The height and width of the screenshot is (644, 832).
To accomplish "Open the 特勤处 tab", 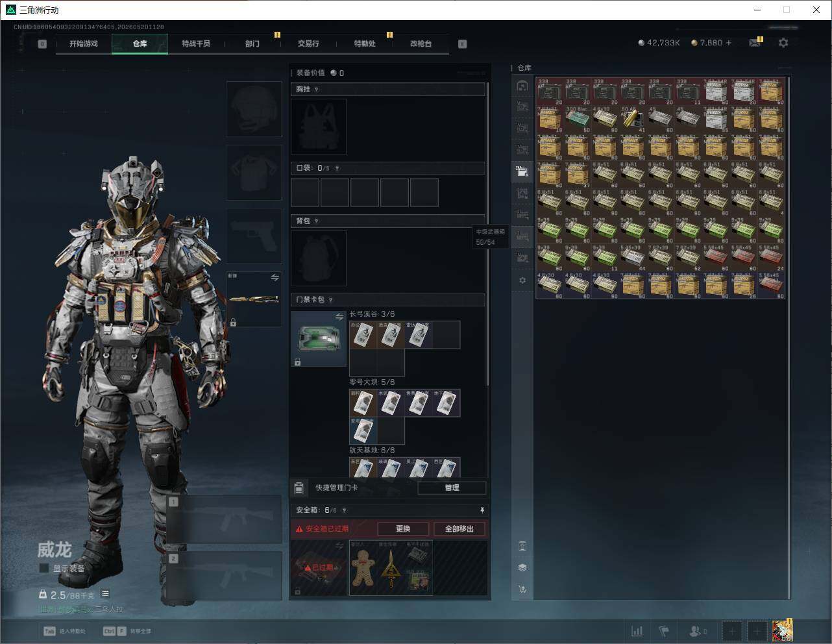I will tap(364, 43).
